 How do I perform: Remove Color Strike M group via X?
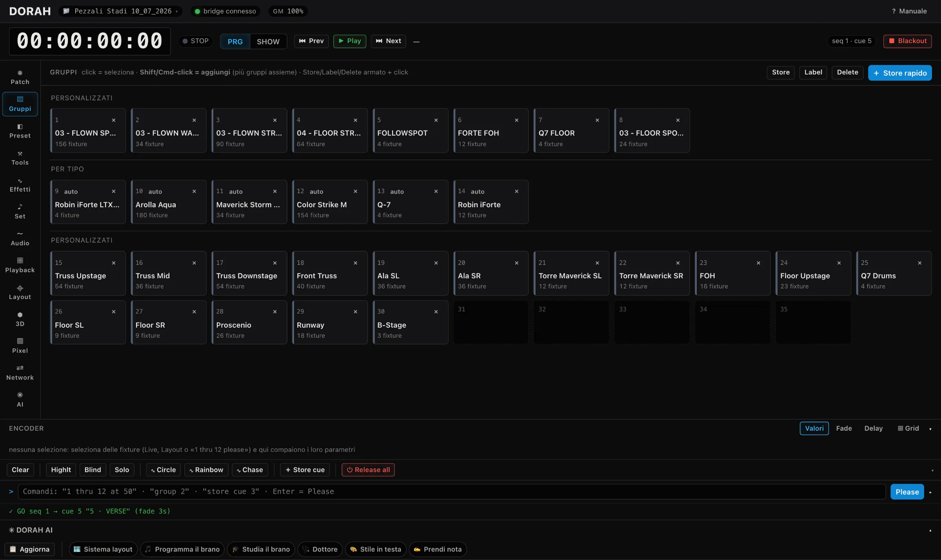(356, 191)
